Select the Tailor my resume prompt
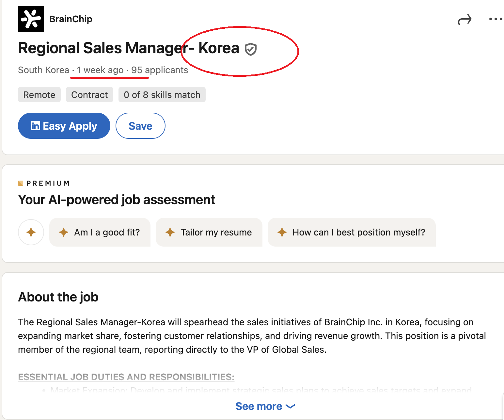This screenshot has height=420, width=504. pyautogui.click(x=216, y=232)
